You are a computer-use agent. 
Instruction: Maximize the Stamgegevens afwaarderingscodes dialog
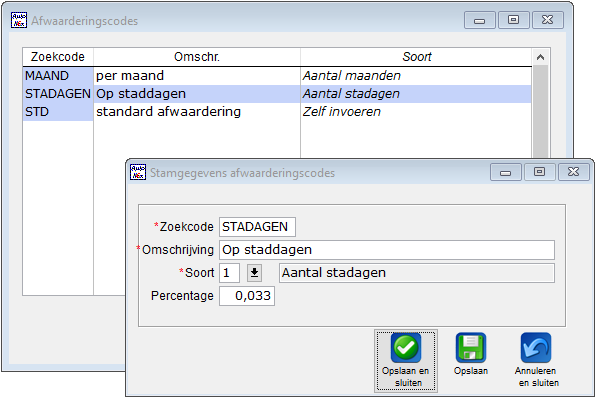539,172
